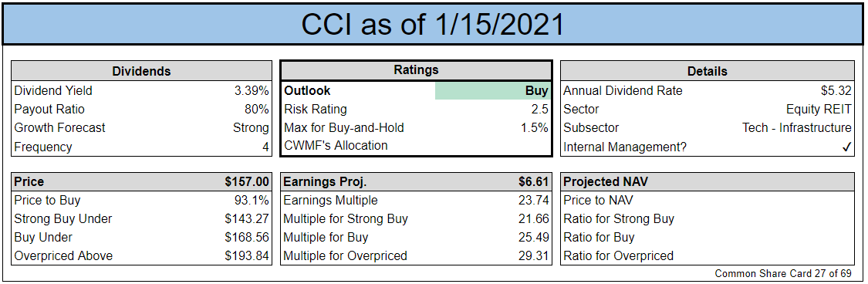Viewport: 868px width, 284px height.
Task: Select the Strong Buy Under $143.27 value
Action: coord(247,218)
